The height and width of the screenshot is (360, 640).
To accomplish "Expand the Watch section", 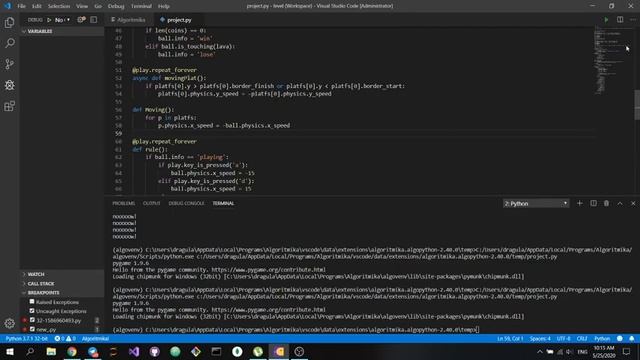I will [x=62, y=274].
